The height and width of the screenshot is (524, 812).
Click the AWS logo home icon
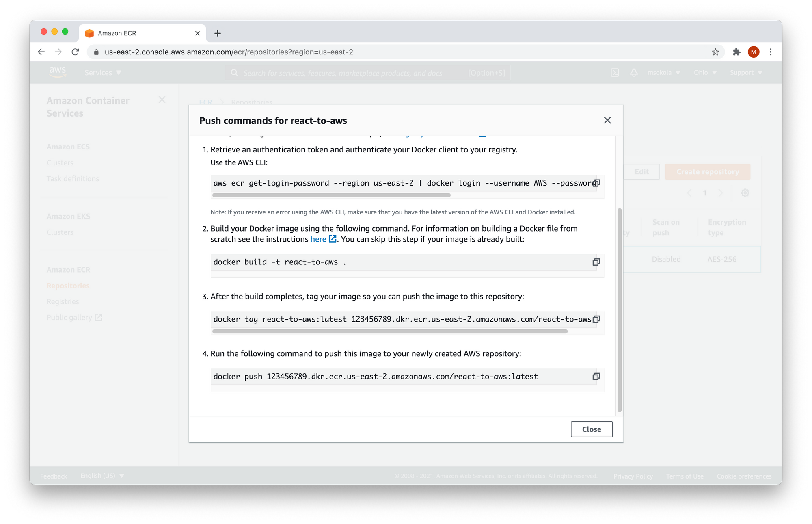point(58,72)
